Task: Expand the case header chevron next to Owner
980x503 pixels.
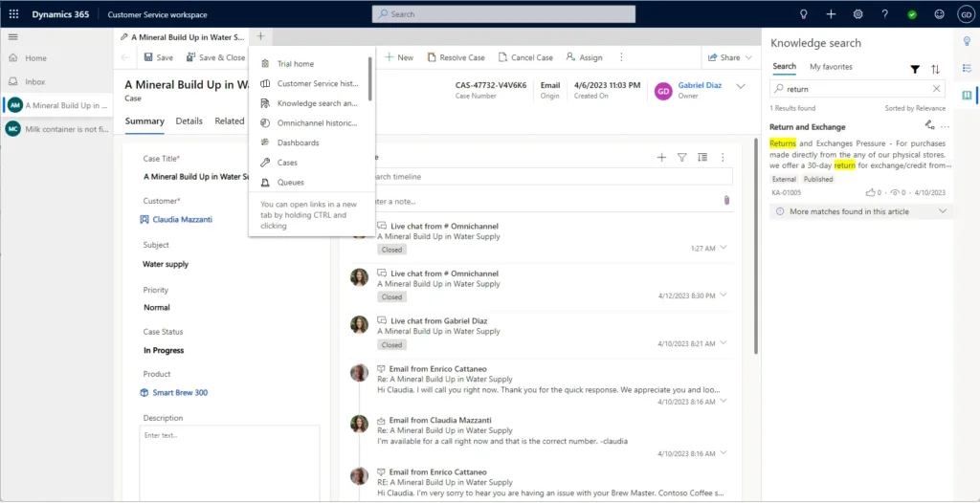Action: [x=740, y=87]
